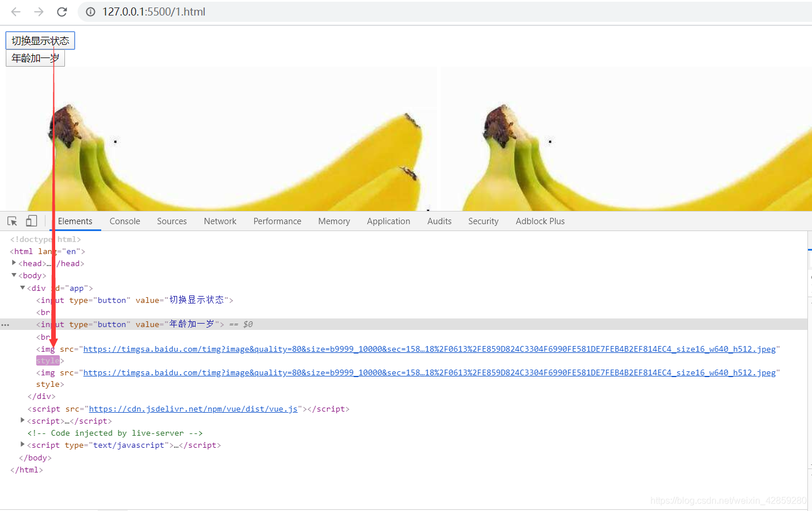The width and height of the screenshot is (812, 511).
Task: Open the Adblock Plus tab
Action: click(x=540, y=221)
